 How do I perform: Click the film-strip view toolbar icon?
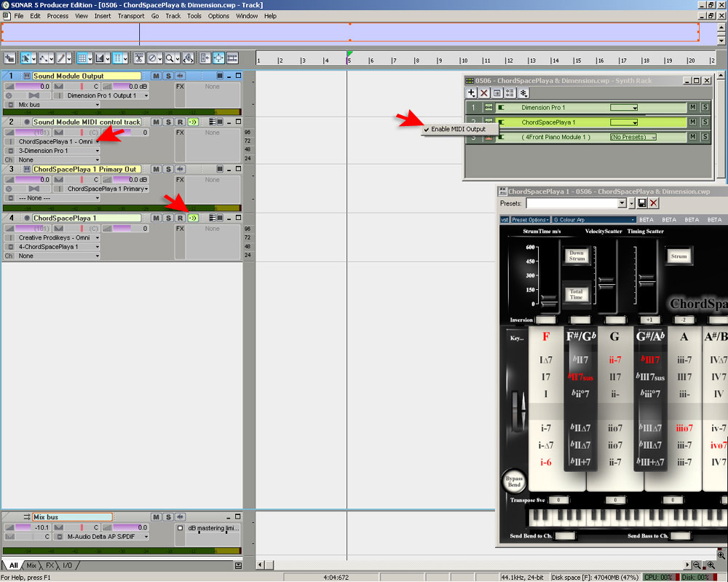[232, 58]
